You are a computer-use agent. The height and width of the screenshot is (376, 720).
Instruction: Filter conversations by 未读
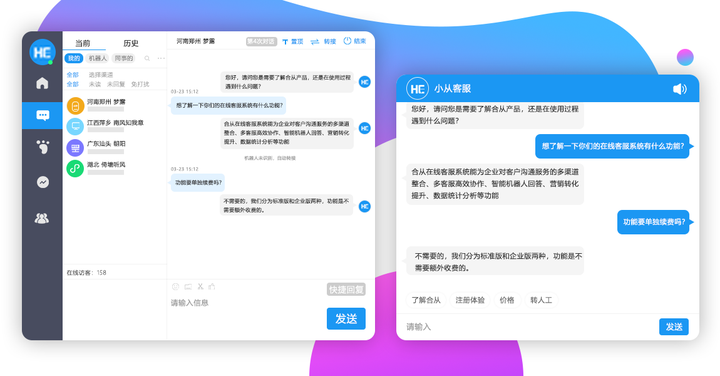point(95,84)
